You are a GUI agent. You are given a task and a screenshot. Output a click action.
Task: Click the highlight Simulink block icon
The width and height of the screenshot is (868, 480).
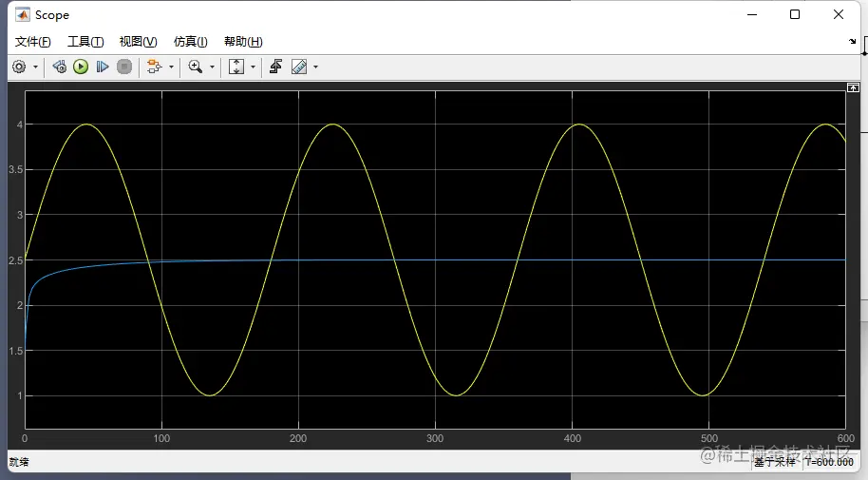point(154,67)
